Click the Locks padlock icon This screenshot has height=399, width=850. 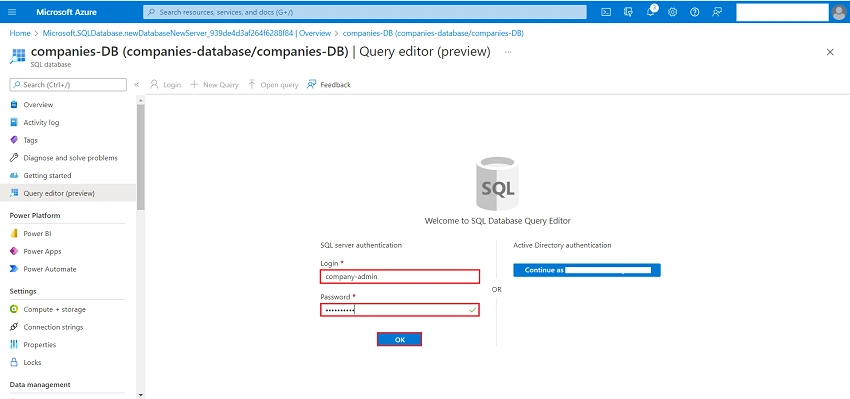tap(14, 362)
